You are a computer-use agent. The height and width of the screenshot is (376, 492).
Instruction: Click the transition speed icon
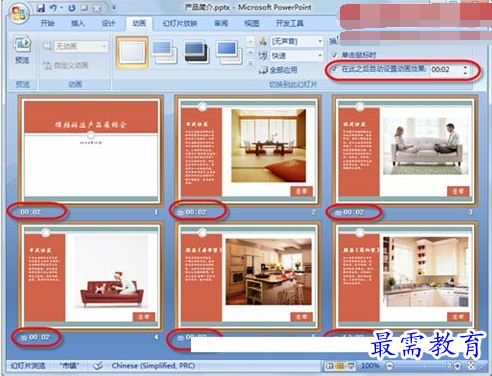263,55
